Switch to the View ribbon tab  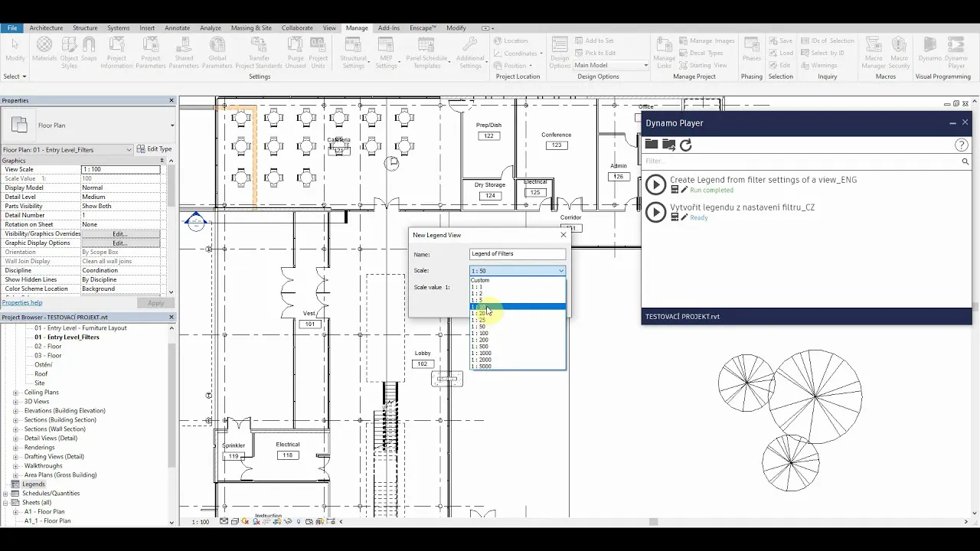coord(329,28)
